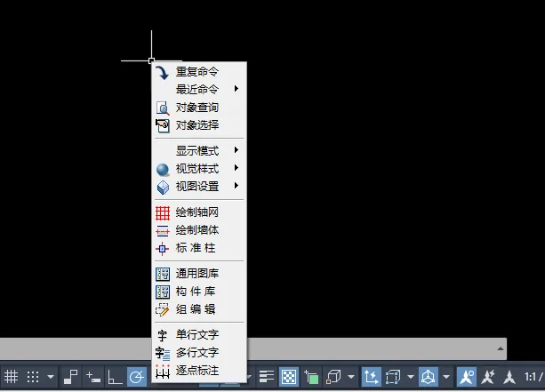Expand command line history up arrow
Screen dimensions: 545x392
pos(501,348)
